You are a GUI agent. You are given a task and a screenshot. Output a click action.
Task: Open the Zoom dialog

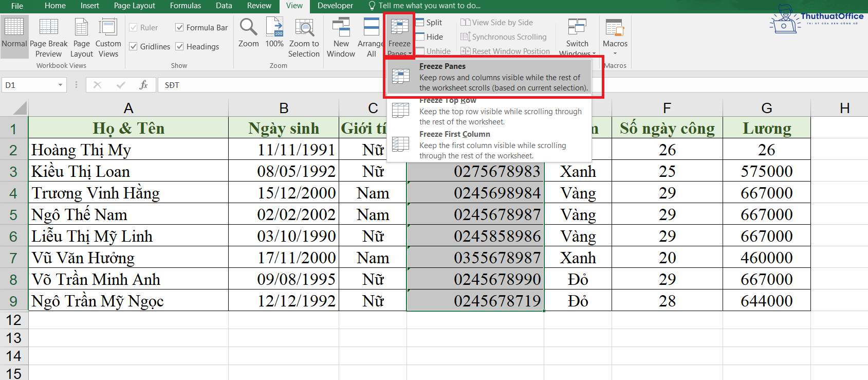pos(249,33)
